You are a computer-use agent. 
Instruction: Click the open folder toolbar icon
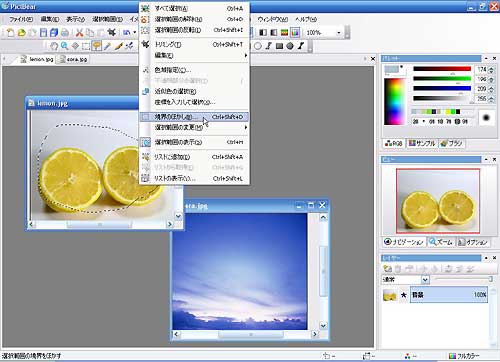[22, 33]
